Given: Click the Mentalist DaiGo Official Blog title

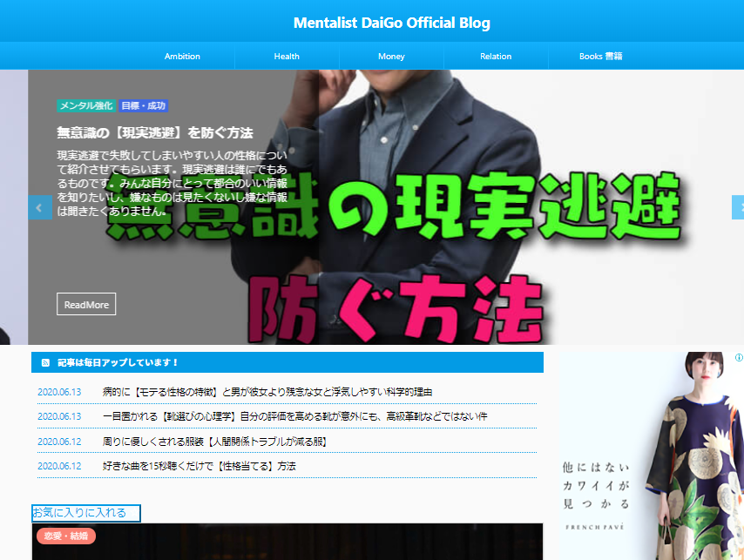Looking at the screenshot, I should coord(391,23).
